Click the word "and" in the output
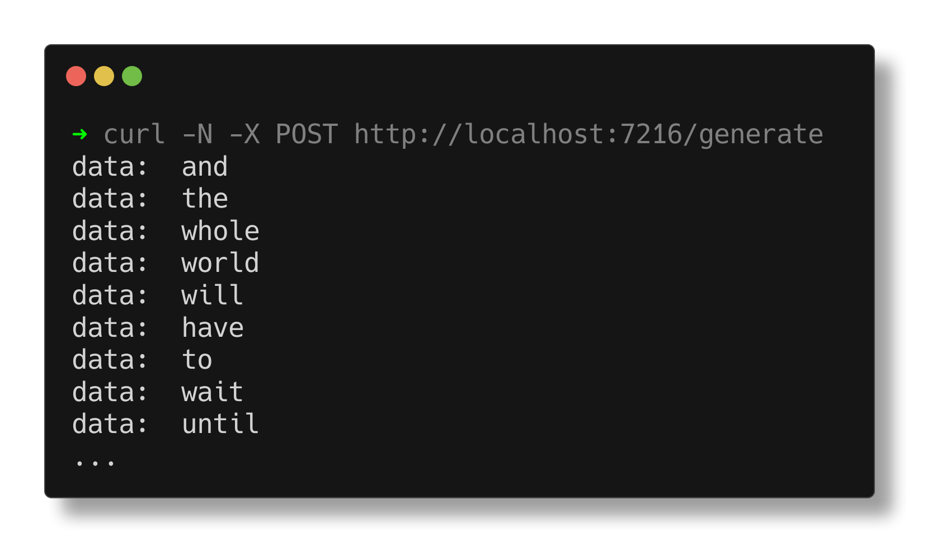Screen dimensions: 937x560 click(x=205, y=167)
